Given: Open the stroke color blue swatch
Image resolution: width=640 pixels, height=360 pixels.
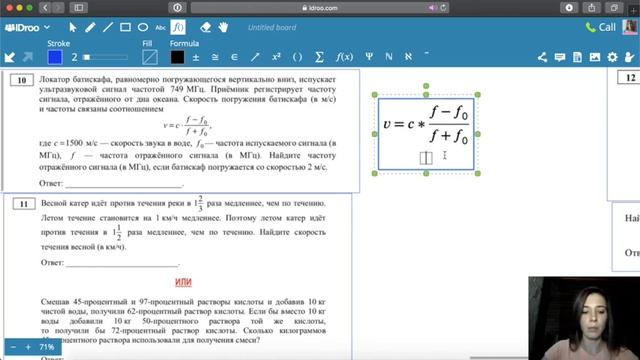Looking at the screenshot, I should point(55,57).
